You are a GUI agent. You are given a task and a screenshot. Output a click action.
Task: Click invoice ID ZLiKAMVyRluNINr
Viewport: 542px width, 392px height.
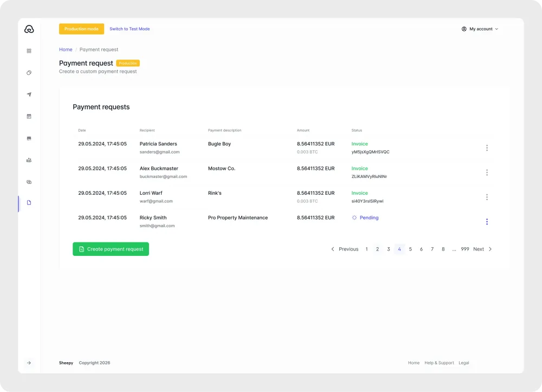click(x=369, y=176)
